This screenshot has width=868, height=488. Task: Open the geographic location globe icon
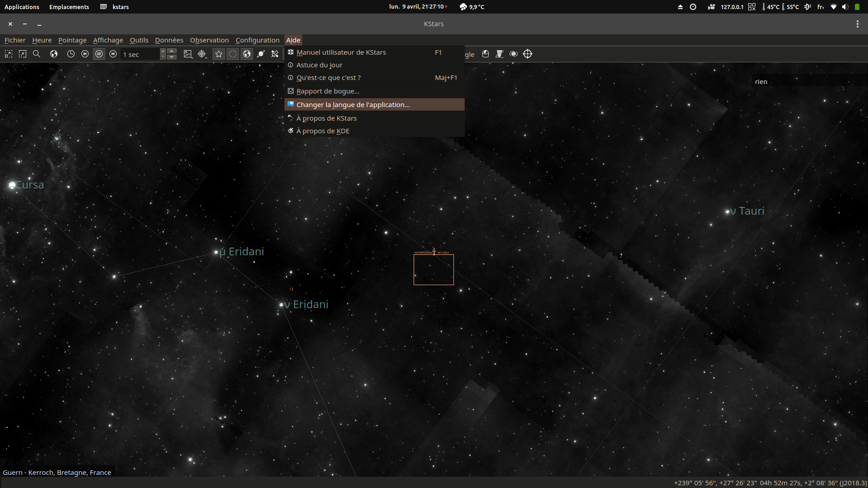54,54
